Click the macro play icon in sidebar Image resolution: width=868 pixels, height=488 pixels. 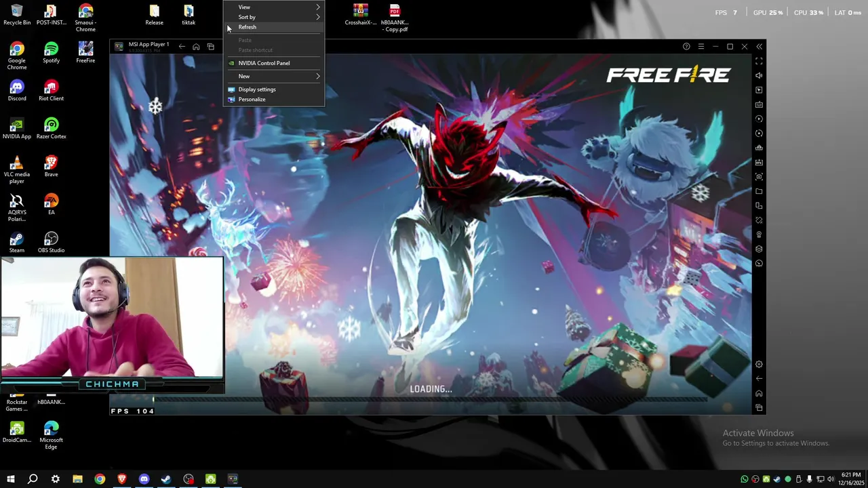tap(759, 119)
